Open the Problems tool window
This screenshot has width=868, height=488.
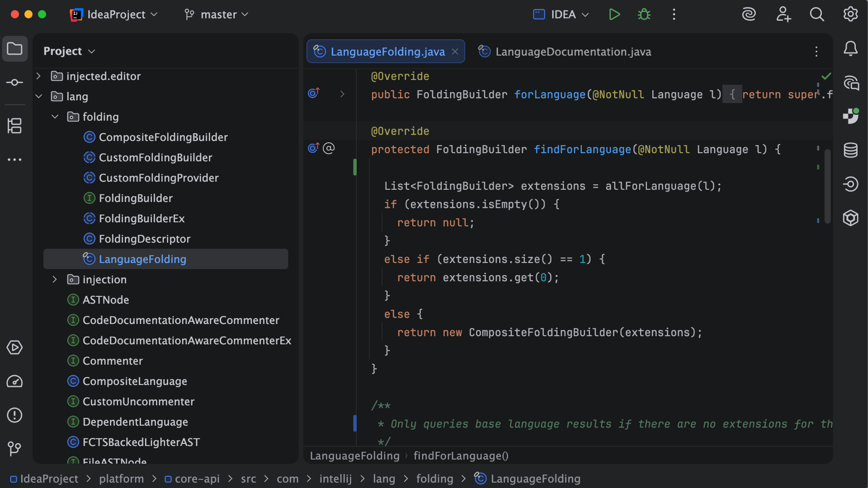[x=15, y=415]
